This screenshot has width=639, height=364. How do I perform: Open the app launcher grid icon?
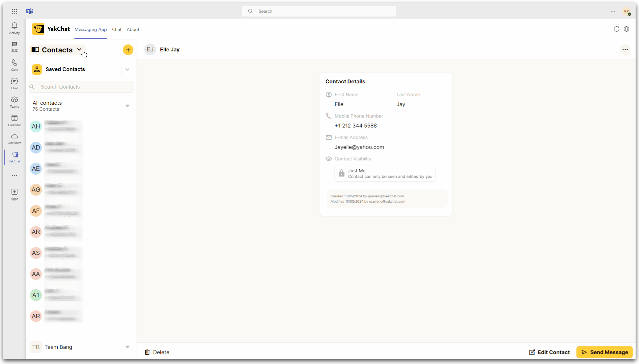(x=14, y=11)
